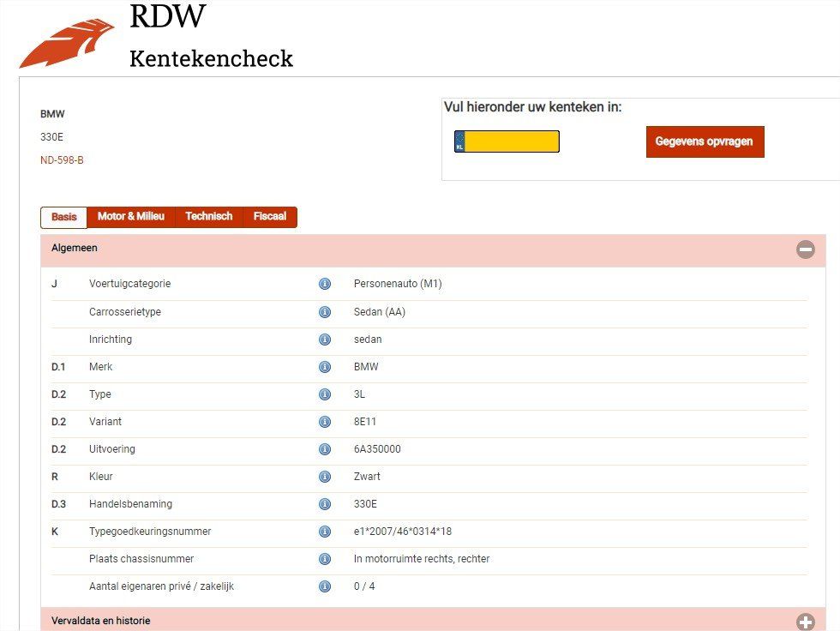Click the Algemeen section header title
The width and height of the screenshot is (840, 631).
(75, 248)
